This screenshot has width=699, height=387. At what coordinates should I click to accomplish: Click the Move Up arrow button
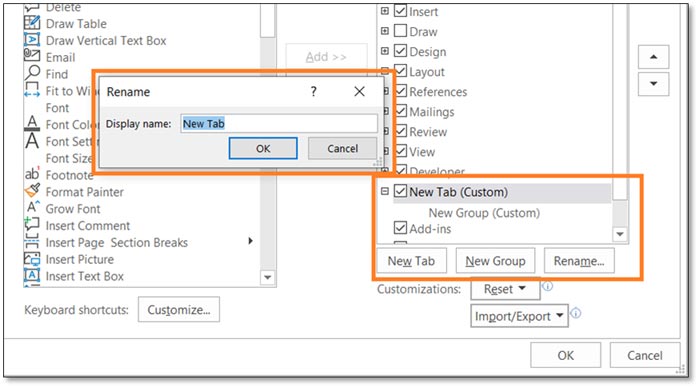(654, 57)
